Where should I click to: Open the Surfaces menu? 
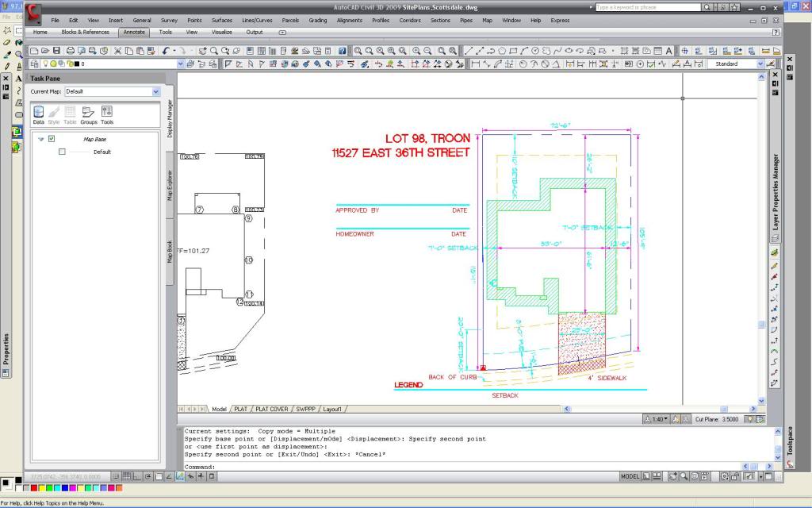[x=222, y=20]
